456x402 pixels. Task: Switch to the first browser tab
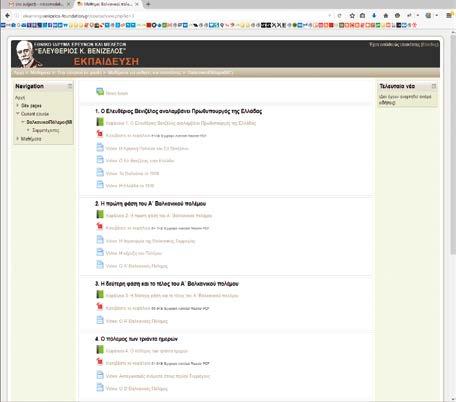40,4
